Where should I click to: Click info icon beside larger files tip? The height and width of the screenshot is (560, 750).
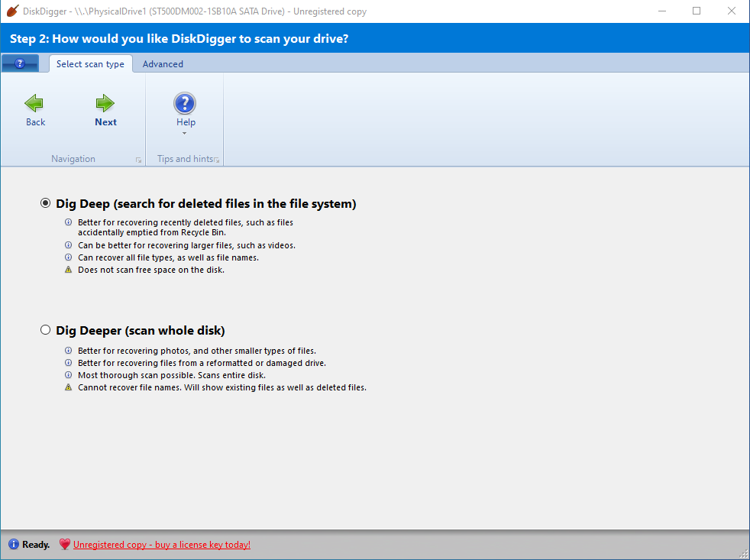pos(69,245)
